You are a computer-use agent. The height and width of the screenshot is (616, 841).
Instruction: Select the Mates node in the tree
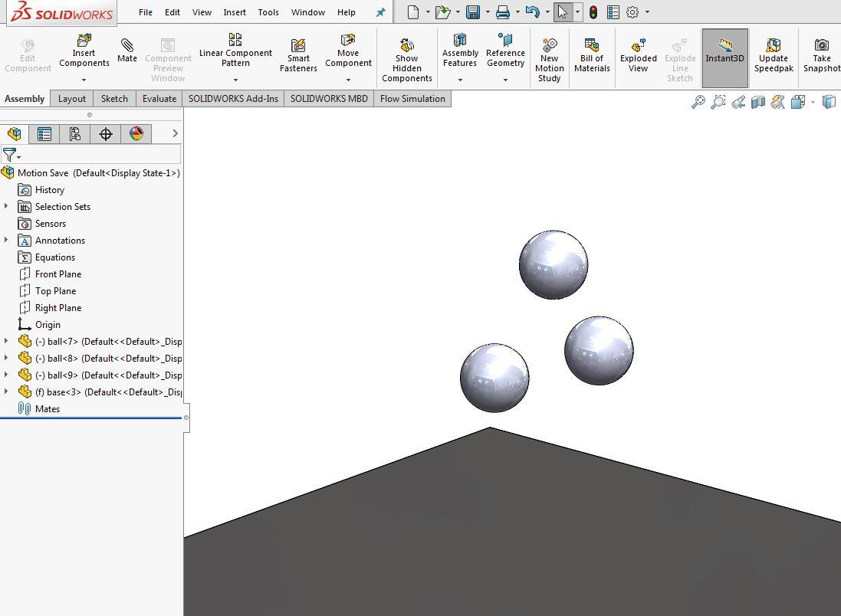click(x=48, y=408)
